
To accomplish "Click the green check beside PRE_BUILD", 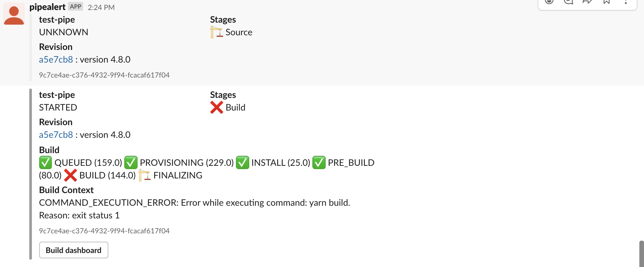I will [x=319, y=162].
